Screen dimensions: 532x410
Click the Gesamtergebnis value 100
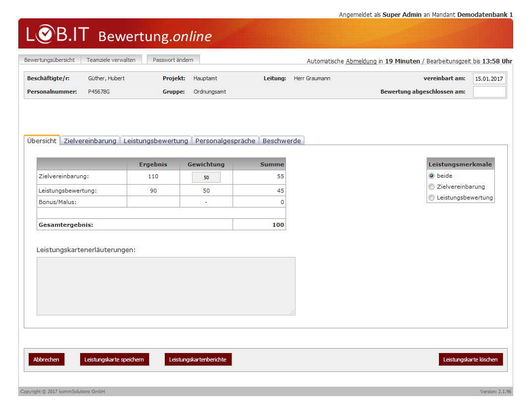click(278, 225)
